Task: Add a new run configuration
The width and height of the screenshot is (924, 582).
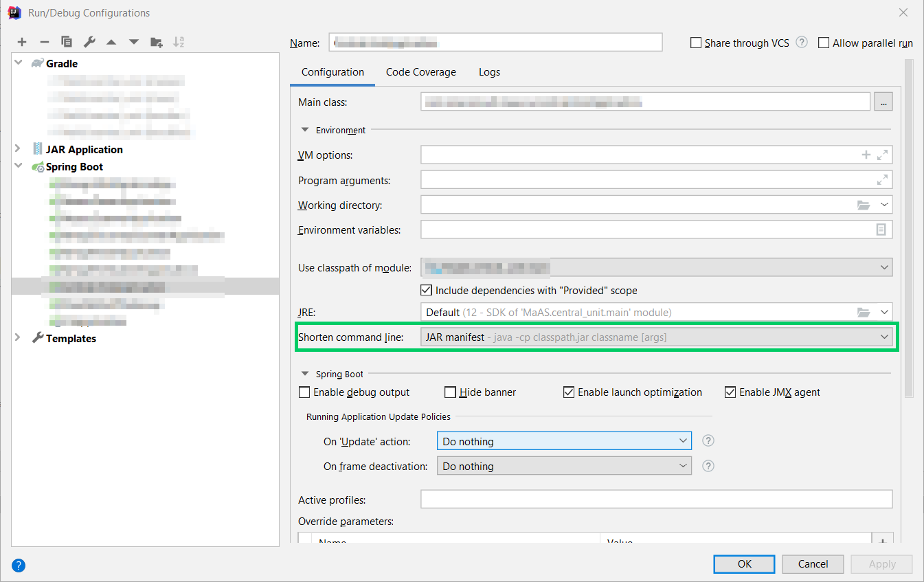Action: (x=22, y=42)
